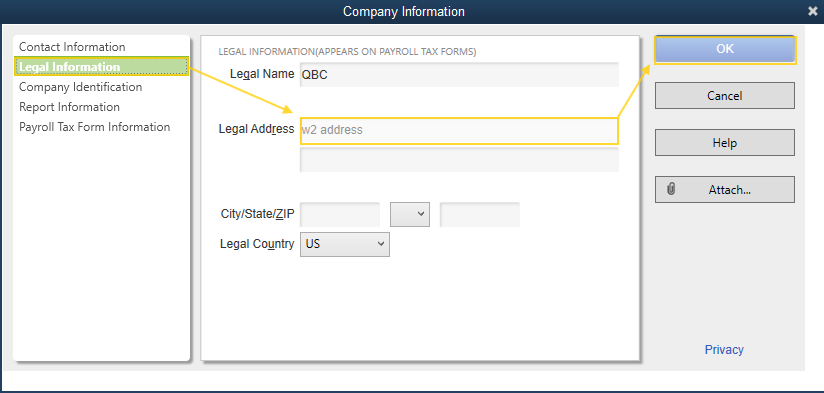Click into the Legal Name field
The height and width of the screenshot is (393, 824).
point(459,75)
